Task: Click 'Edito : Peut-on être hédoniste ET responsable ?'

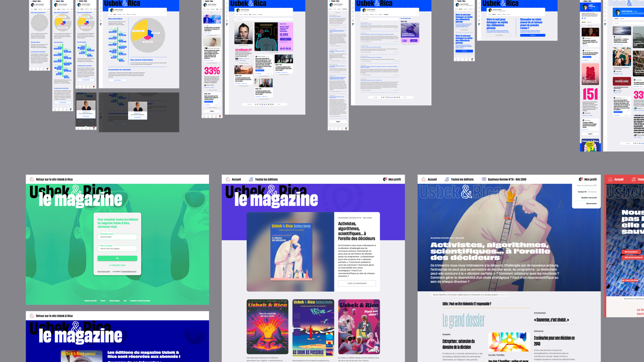Action: [467, 304]
